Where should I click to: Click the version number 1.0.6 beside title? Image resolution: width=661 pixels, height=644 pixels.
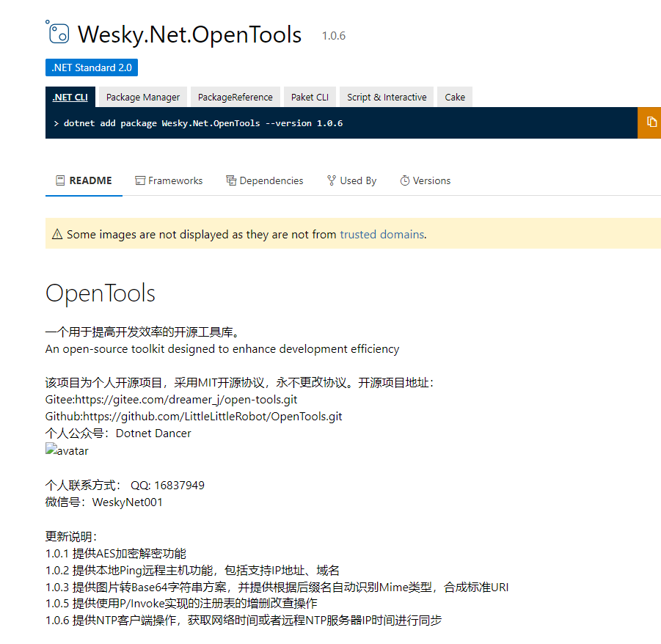click(334, 36)
